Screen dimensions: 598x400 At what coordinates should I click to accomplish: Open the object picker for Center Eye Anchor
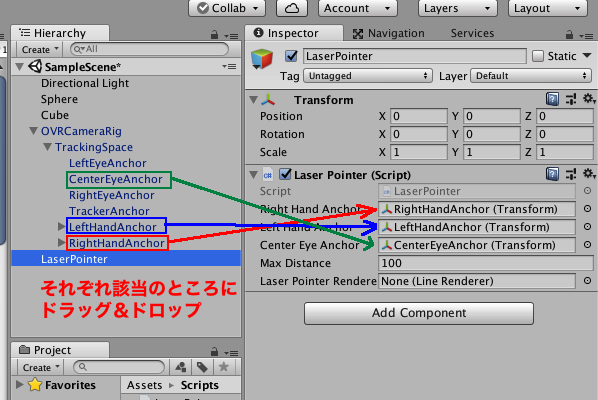[x=587, y=244]
